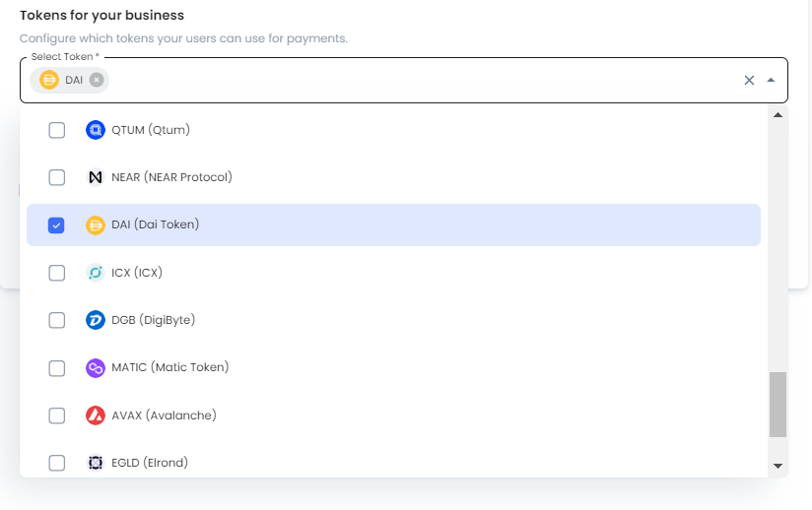Viewport: 812px width, 510px height.
Task: Check the QTUM (Qtum) checkbox
Action: (57, 130)
